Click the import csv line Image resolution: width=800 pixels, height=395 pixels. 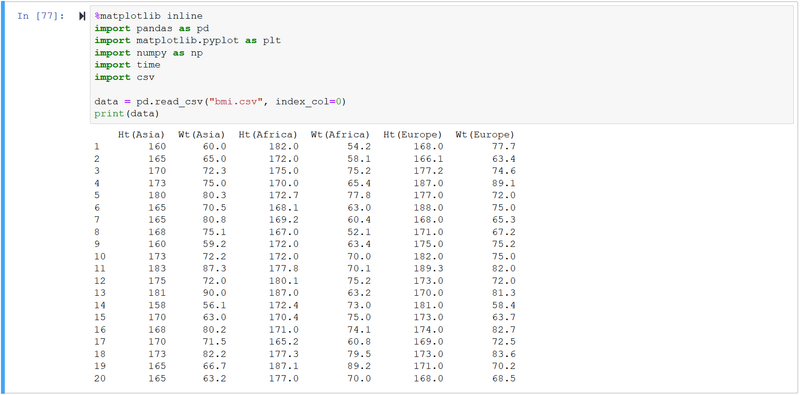point(124,77)
